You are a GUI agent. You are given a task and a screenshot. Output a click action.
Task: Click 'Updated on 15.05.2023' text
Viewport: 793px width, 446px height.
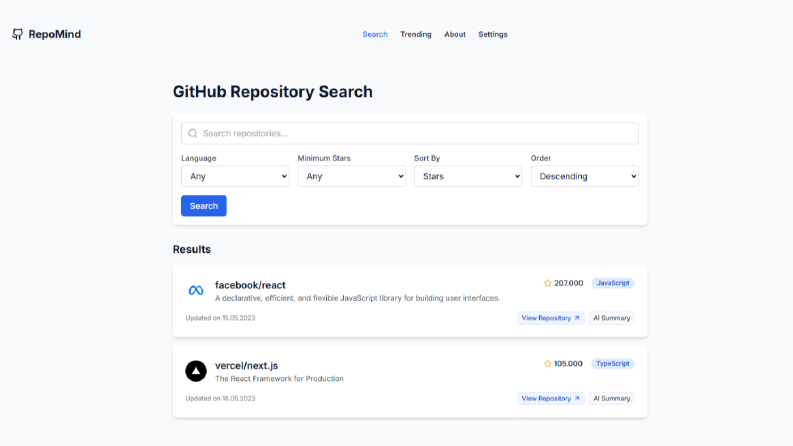point(221,318)
